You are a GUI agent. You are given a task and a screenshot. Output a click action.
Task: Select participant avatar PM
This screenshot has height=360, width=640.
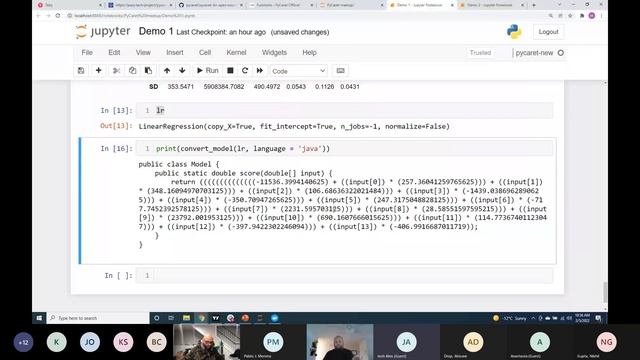pyautogui.click(x=273, y=342)
